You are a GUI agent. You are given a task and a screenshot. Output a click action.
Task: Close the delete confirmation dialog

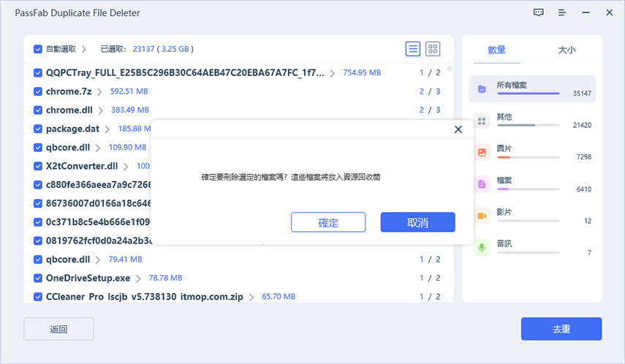[458, 129]
